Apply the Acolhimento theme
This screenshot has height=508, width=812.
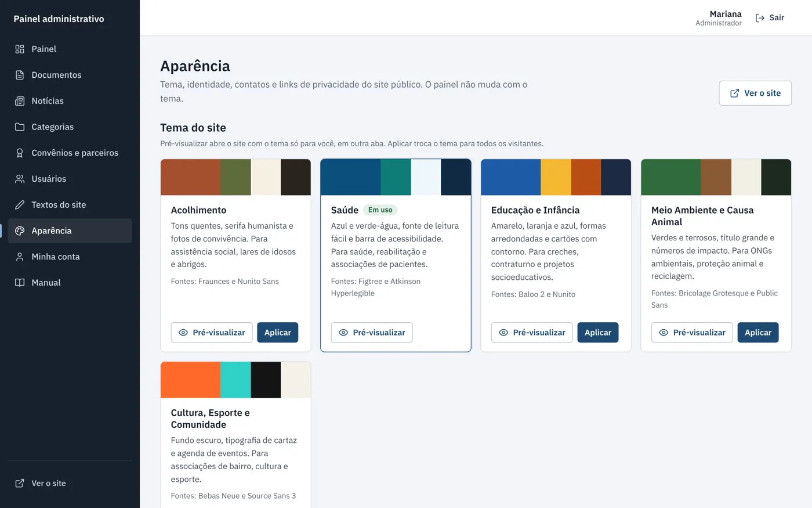click(x=277, y=333)
